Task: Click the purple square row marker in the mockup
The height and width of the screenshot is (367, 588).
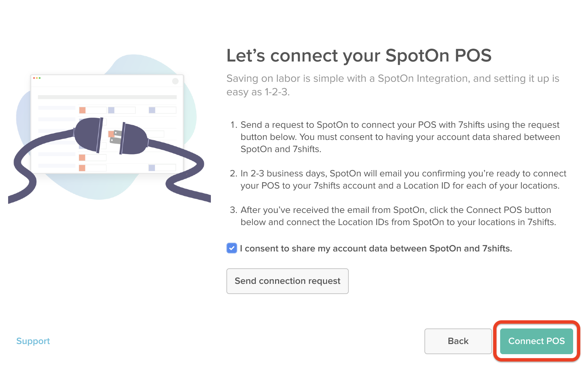Action: 152,110
